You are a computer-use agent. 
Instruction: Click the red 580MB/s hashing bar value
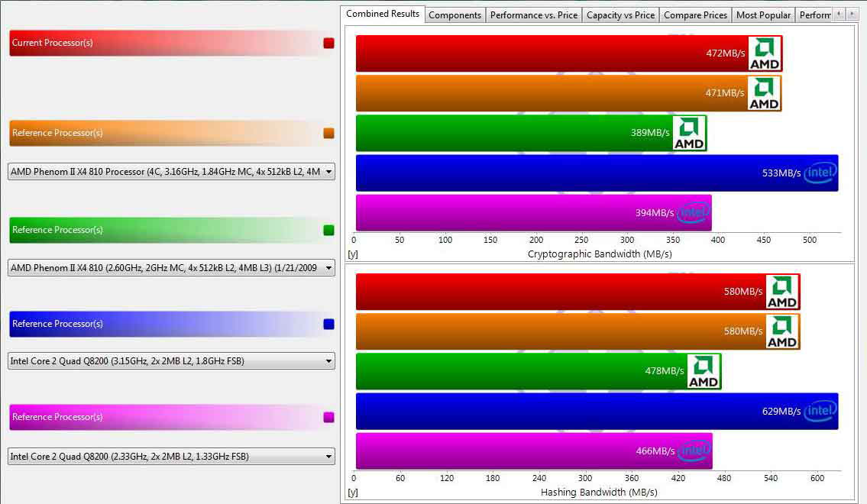[743, 292]
